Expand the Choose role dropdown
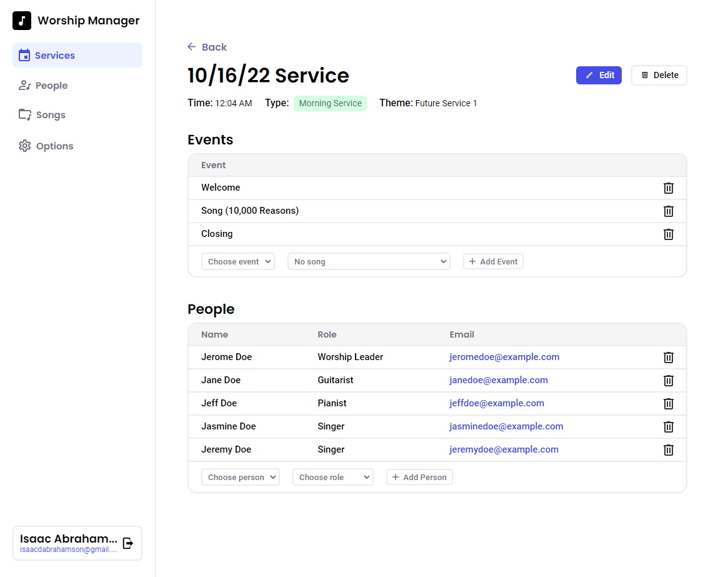 pos(333,477)
